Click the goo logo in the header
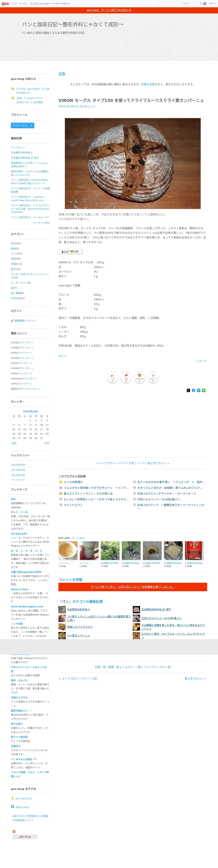The width and height of the screenshot is (218, 868). pos(5,3)
